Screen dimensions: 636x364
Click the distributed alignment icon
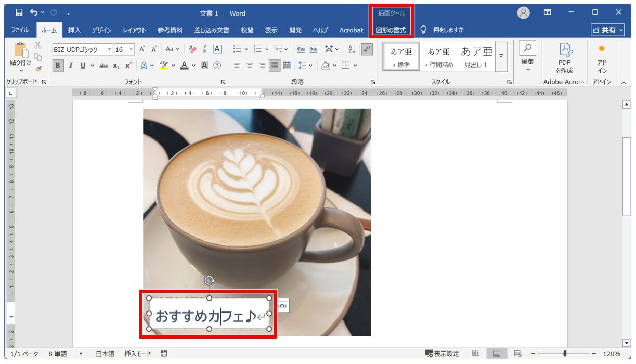tap(288, 66)
